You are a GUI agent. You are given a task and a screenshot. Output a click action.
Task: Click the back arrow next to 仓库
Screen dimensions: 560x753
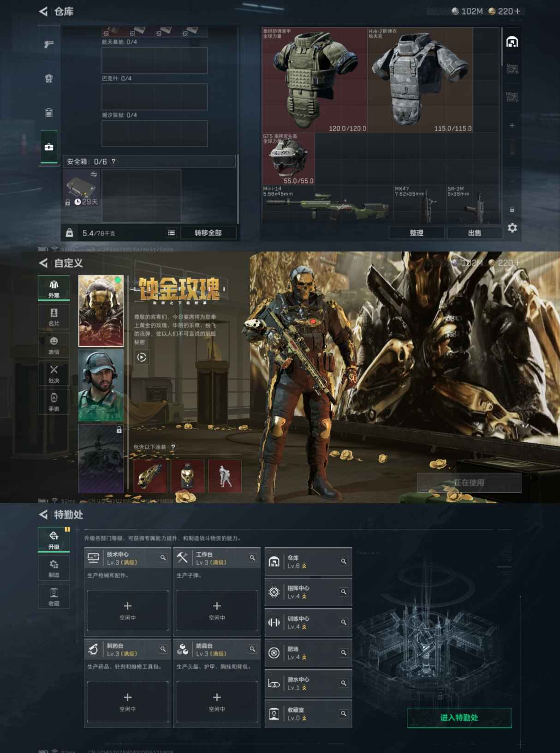[x=43, y=12]
